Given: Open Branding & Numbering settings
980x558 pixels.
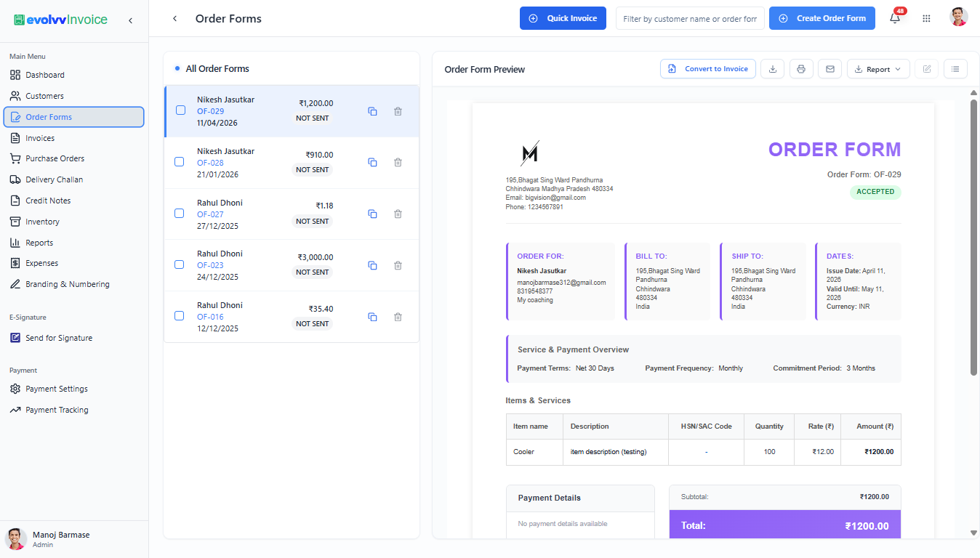Looking at the screenshot, I should coord(74,284).
